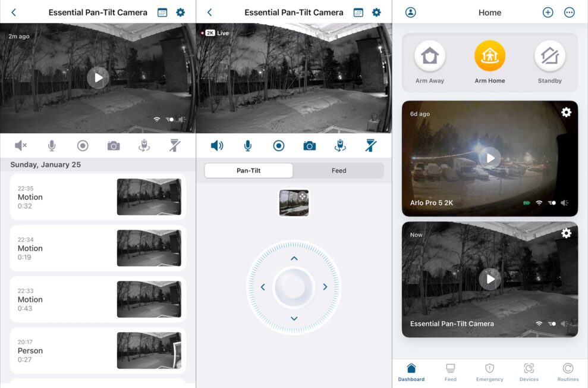The image size is (588, 388).
Task: Unmute the speaker icon on the recording view
Action: point(21,145)
